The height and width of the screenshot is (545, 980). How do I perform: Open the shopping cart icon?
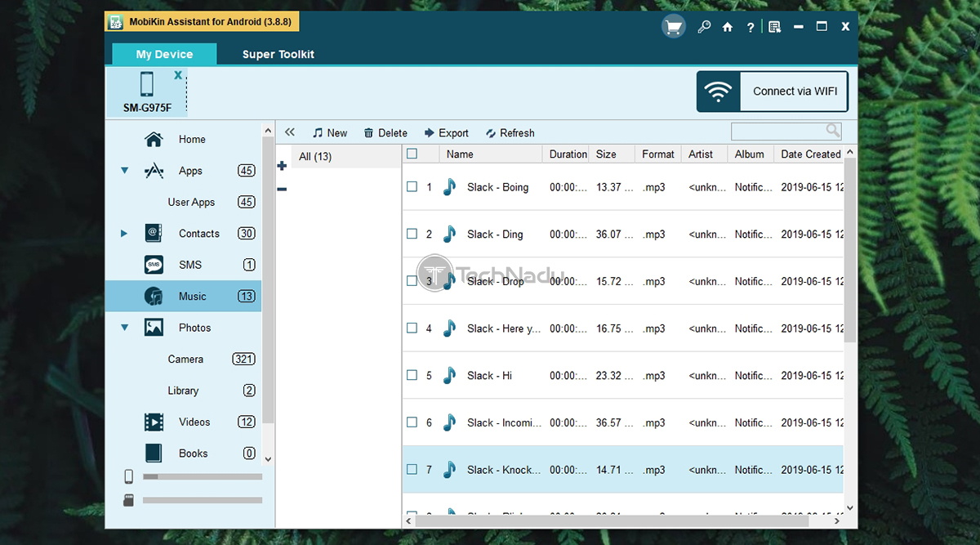tap(673, 27)
